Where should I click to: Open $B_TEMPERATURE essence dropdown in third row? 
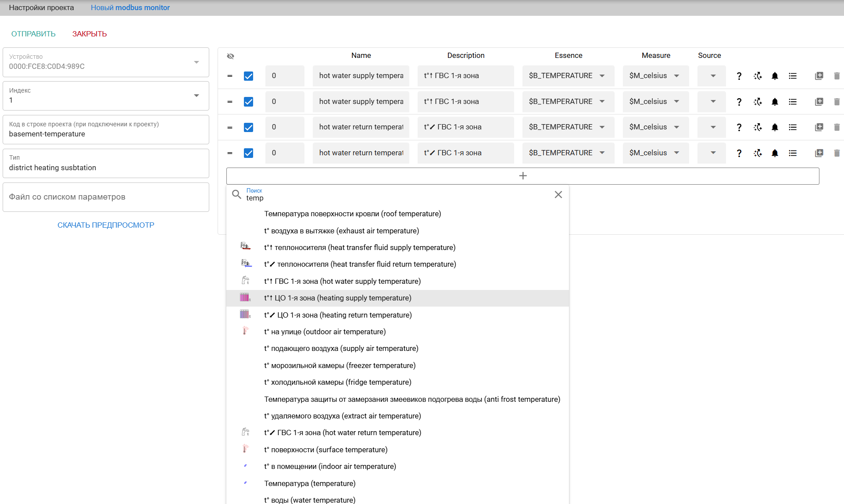click(602, 127)
